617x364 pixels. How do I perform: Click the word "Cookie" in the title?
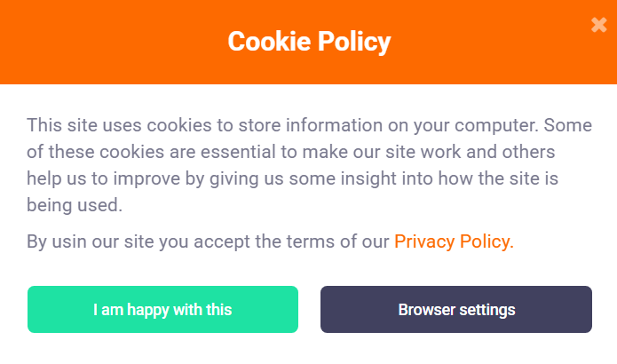point(270,42)
